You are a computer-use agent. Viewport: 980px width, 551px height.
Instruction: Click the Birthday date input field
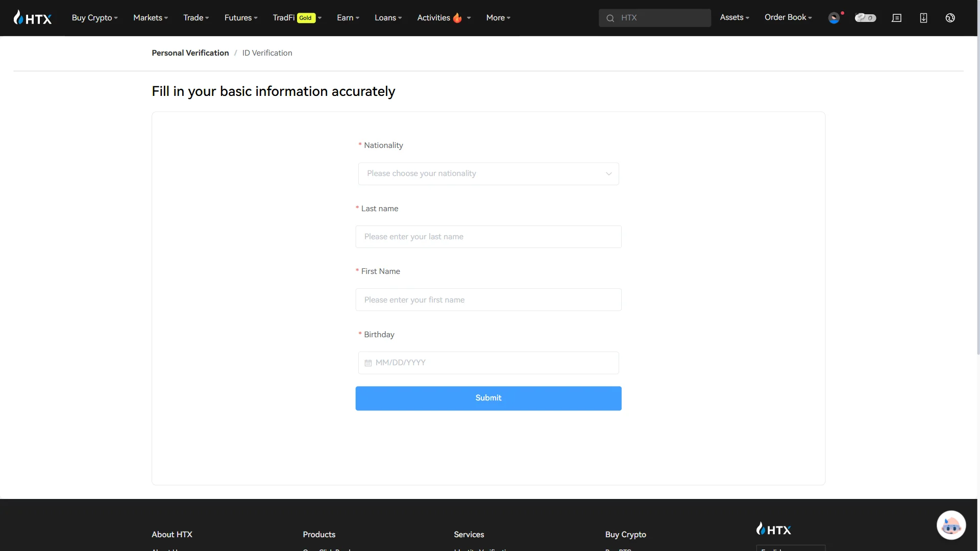488,363
